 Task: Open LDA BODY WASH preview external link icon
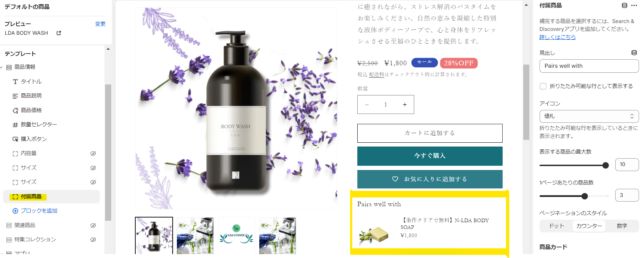click(x=59, y=33)
